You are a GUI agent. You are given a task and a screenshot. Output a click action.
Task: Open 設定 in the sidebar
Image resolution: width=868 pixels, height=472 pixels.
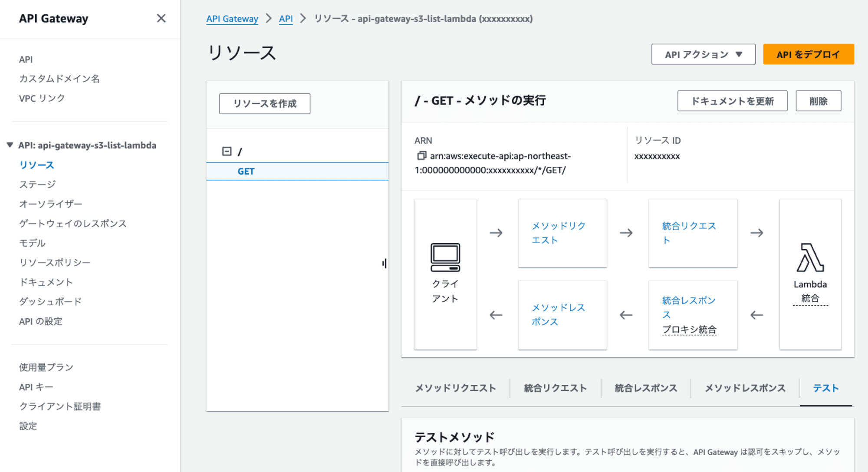28,426
